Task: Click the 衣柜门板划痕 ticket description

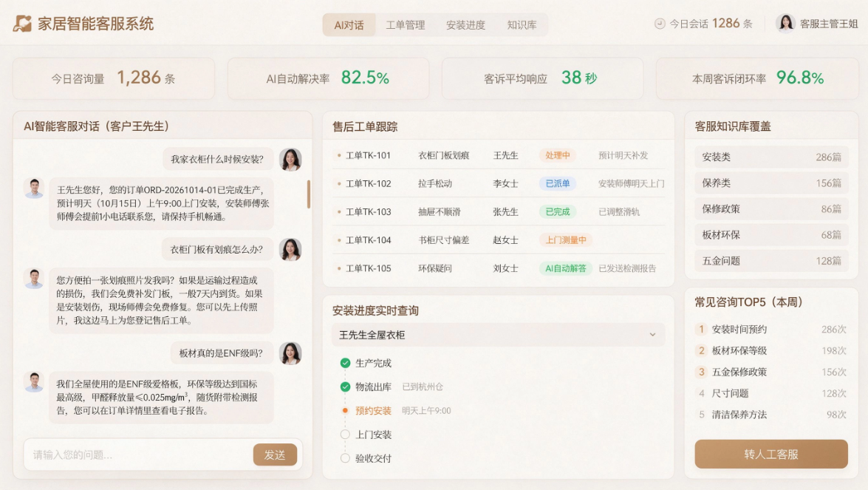Action: [x=444, y=156]
